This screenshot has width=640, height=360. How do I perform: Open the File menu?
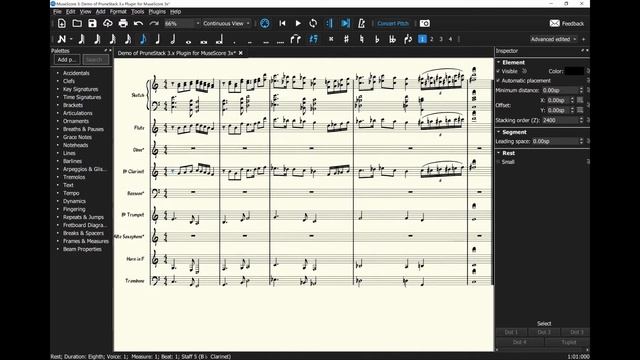[x=57, y=12]
